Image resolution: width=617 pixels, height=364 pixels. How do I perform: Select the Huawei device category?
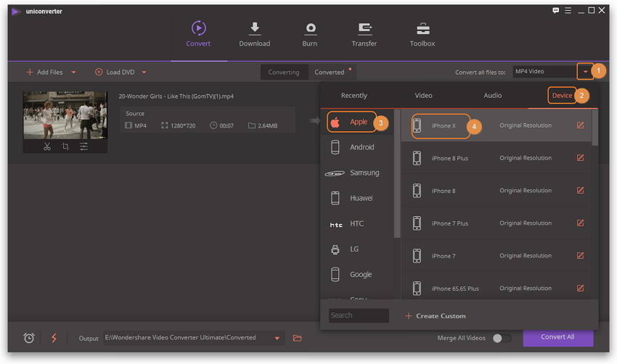[x=357, y=198]
